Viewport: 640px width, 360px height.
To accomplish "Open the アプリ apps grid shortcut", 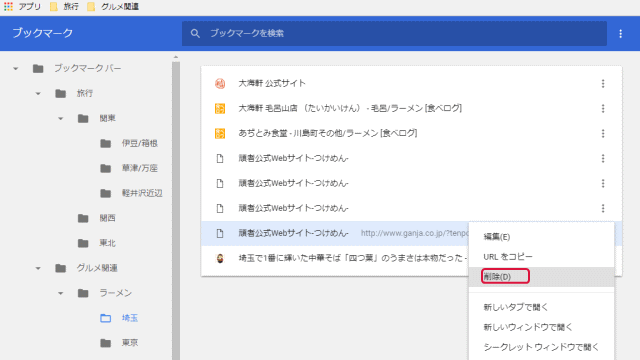I will (22, 7).
